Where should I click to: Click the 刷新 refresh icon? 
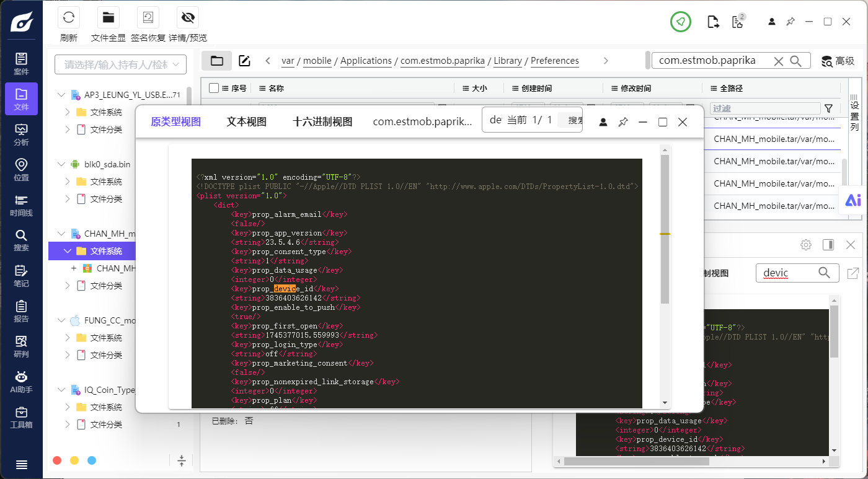click(69, 17)
